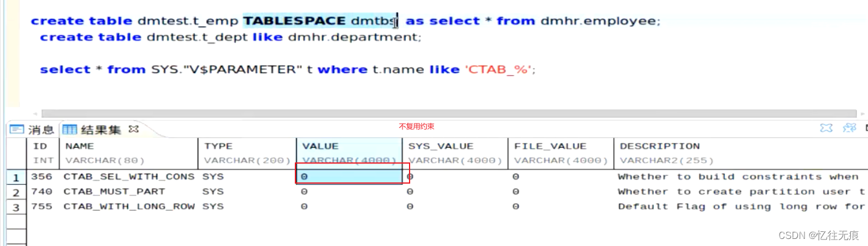Click the SYS_VALUE column header
Viewport: 868px width, 246px height.
click(x=455, y=153)
